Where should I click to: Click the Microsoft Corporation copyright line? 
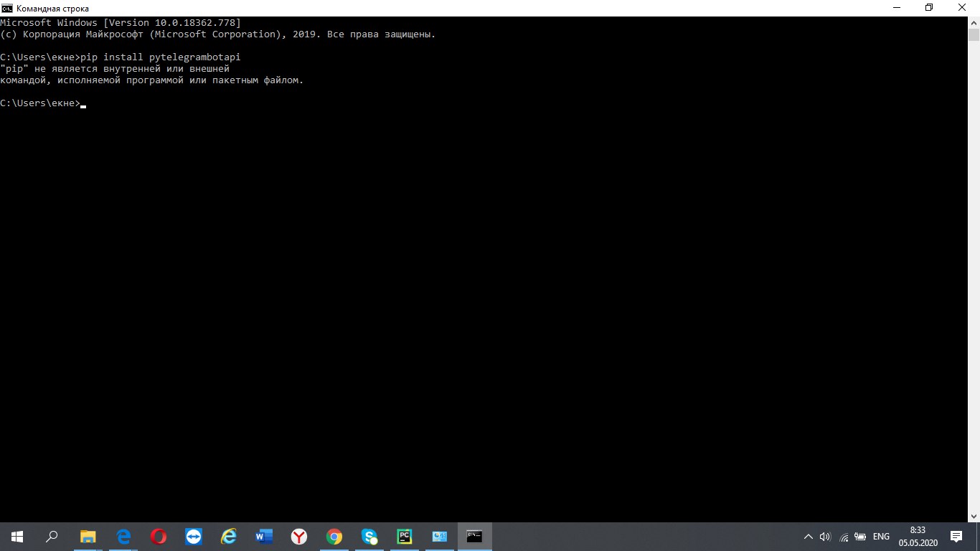click(x=218, y=34)
